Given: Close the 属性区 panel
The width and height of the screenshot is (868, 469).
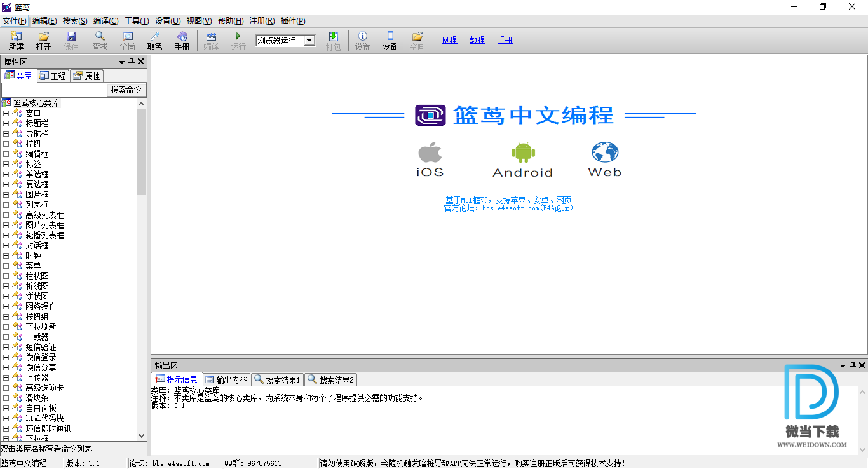Looking at the screenshot, I should click(x=141, y=62).
